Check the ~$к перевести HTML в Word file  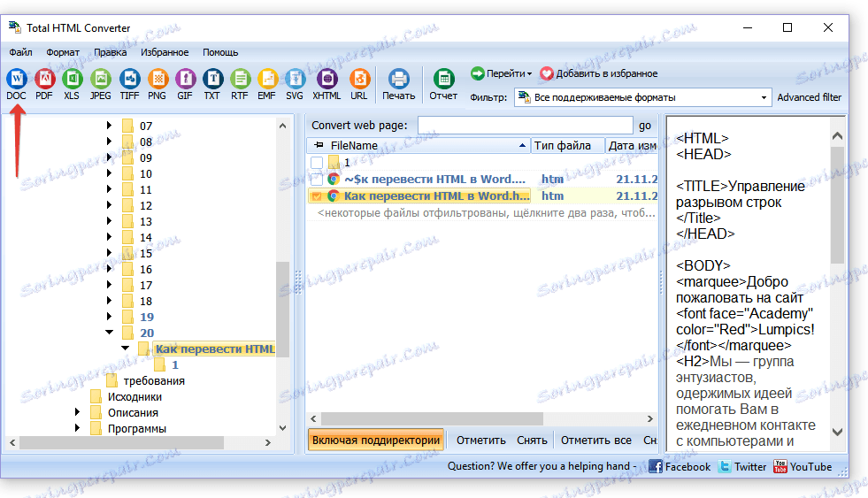coord(317,180)
